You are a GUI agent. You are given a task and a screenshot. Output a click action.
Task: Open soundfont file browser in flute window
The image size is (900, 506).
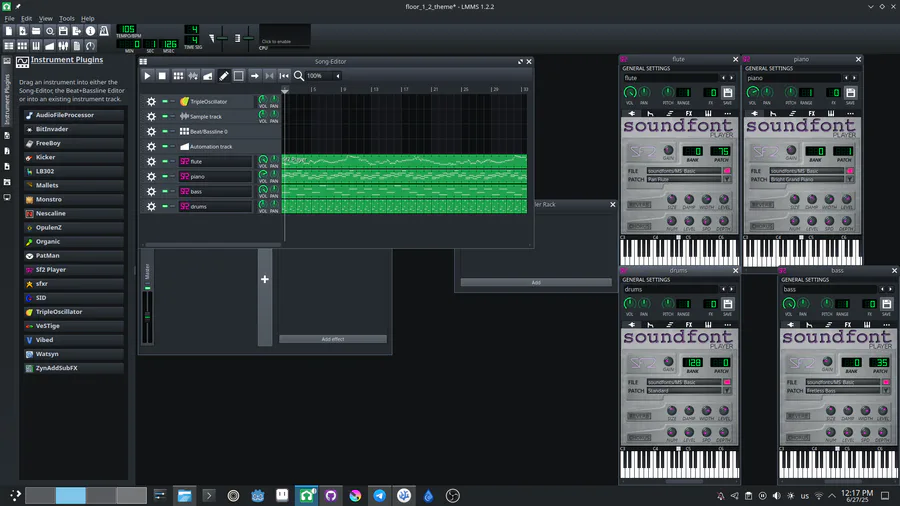(x=727, y=171)
